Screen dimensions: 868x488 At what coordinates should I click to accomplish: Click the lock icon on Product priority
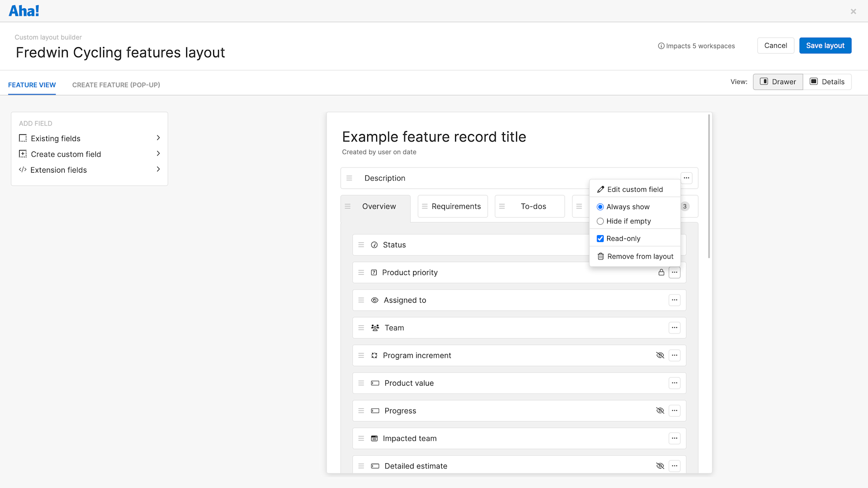[661, 272]
